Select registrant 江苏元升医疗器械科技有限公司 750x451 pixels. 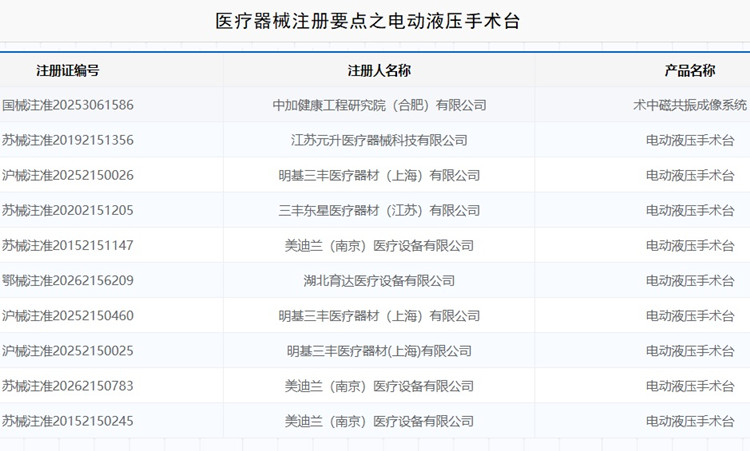click(x=379, y=140)
